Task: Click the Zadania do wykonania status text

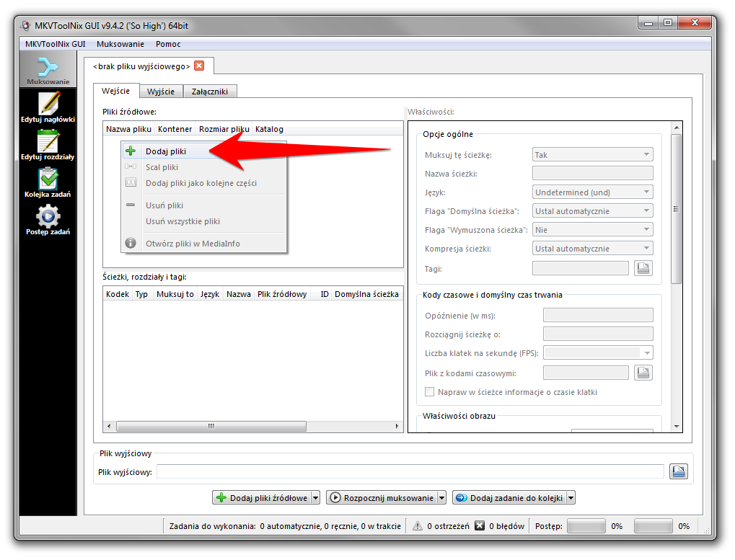Action: [x=285, y=526]
